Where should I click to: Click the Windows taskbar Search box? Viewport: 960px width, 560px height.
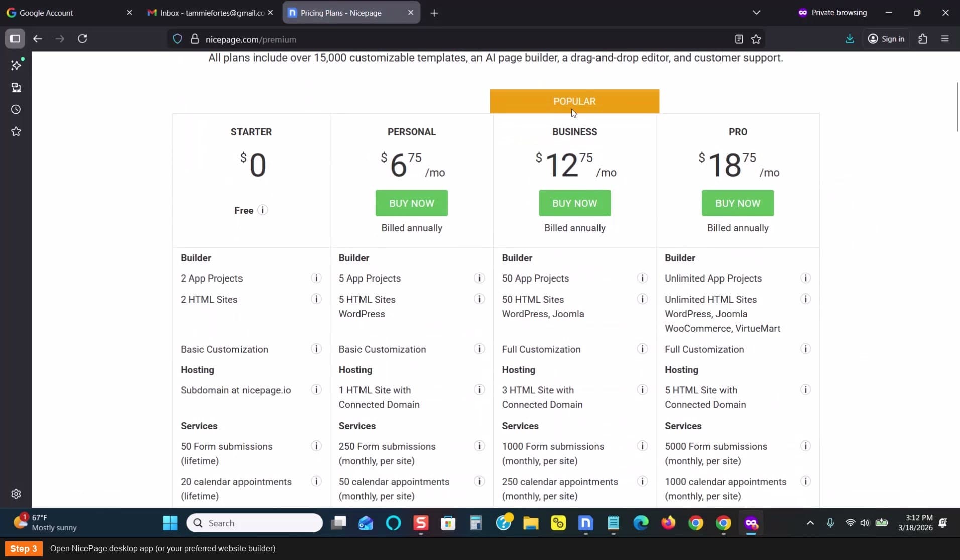[x=255, y=523]
